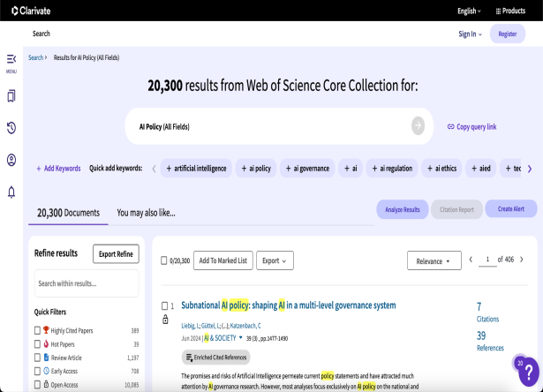Open search history clock icon
The image size is (543, 392).
coord(11,128)
